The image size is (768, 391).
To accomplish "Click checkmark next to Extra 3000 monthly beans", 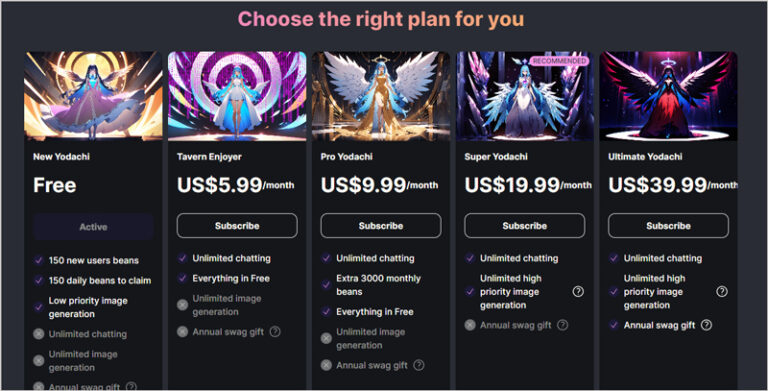I will (326, 285).
